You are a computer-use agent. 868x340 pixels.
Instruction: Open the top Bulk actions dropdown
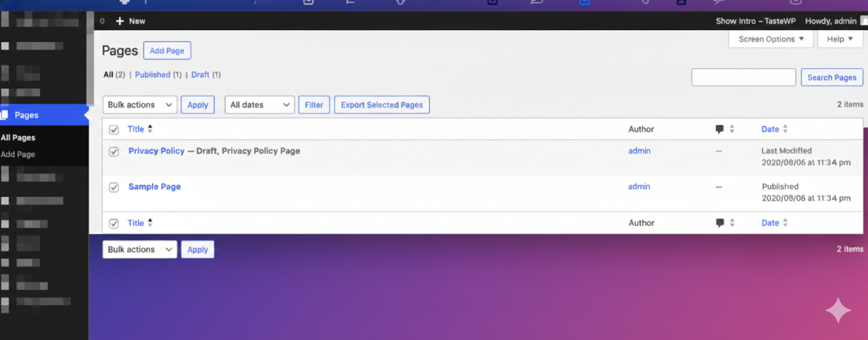139,105
